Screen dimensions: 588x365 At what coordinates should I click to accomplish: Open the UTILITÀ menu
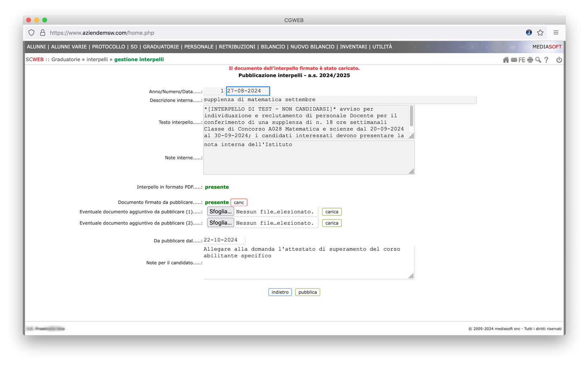coord(382,47)
